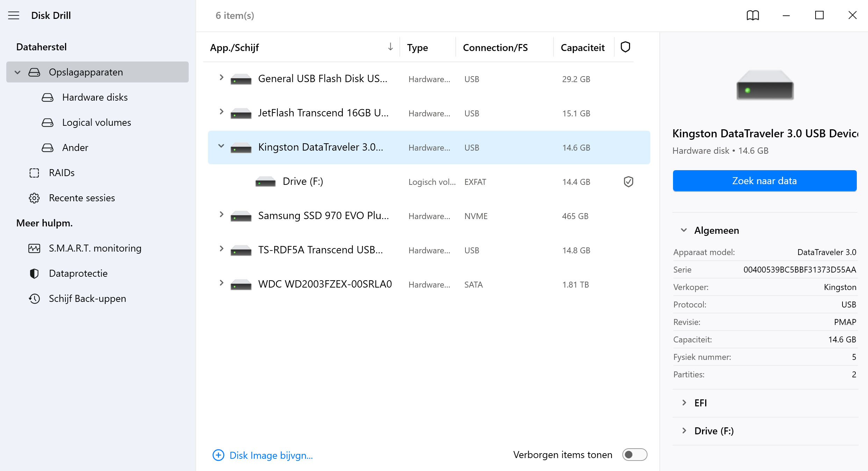This screenshot has width=868, height=471.
Task: Collapse the Kingston DataTraveler 3.0 row
Action: point(221,146)
